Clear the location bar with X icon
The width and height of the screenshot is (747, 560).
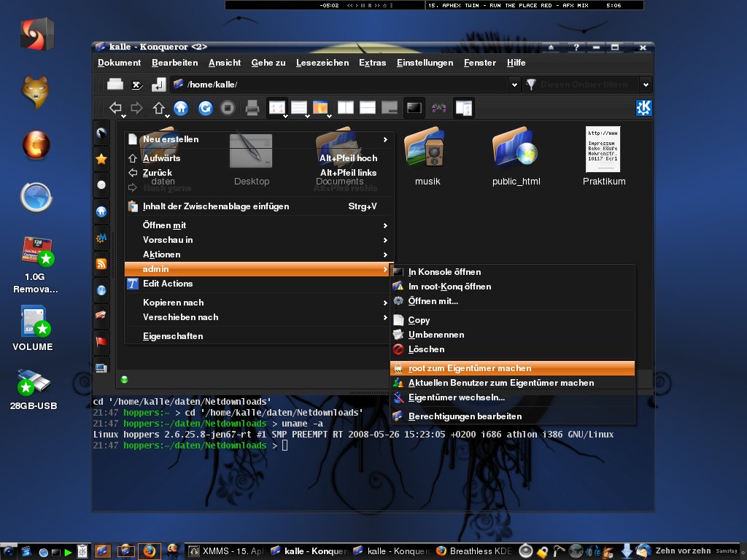tap(136, 85)
